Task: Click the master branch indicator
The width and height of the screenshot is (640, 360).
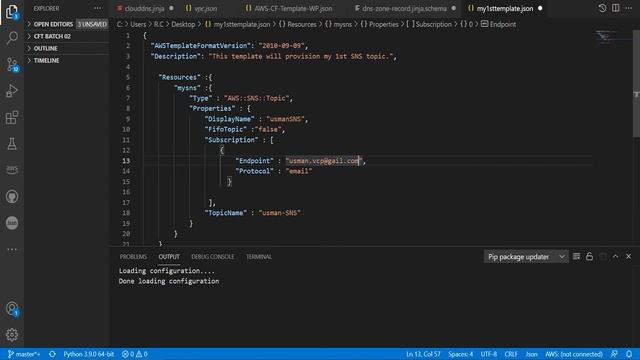Action: click(24, 354)
